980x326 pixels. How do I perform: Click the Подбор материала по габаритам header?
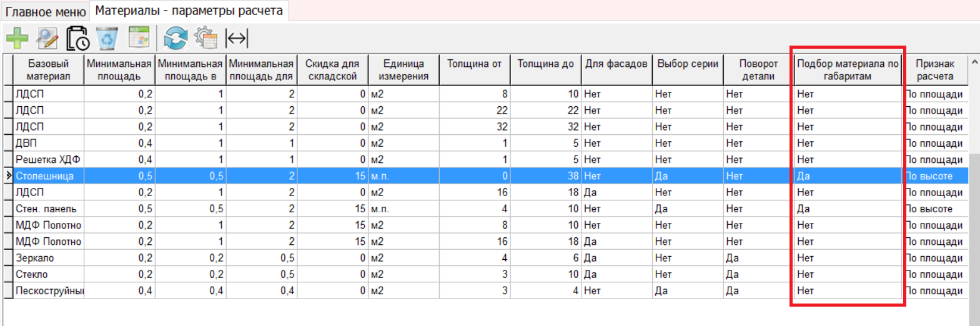pos(847,70)
